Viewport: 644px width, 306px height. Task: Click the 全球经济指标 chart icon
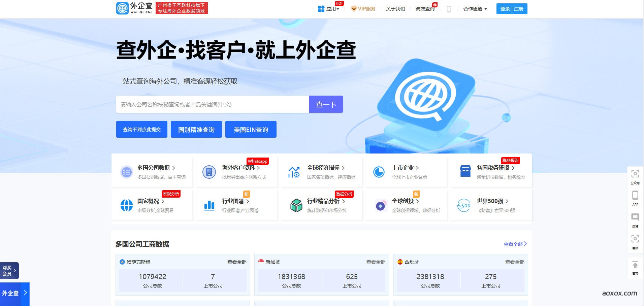(294, 172)
